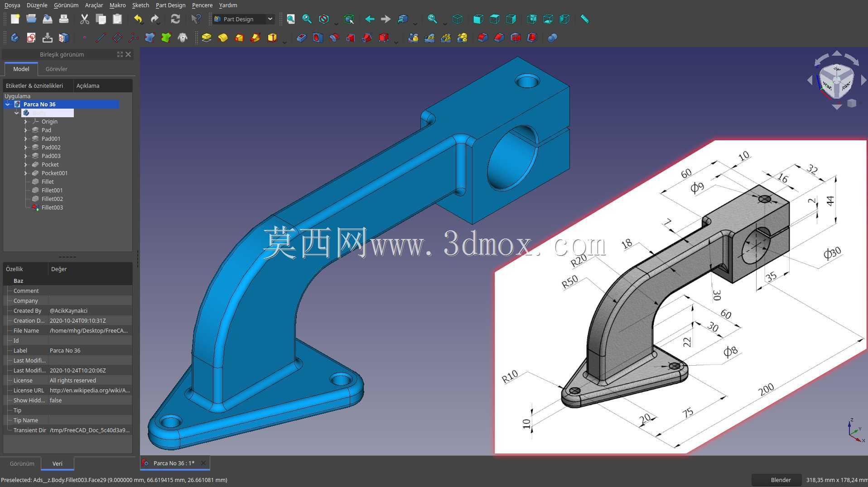Click the navigation cube right arrow
Viewport: 868px width, 487px height.
point(863,80)
